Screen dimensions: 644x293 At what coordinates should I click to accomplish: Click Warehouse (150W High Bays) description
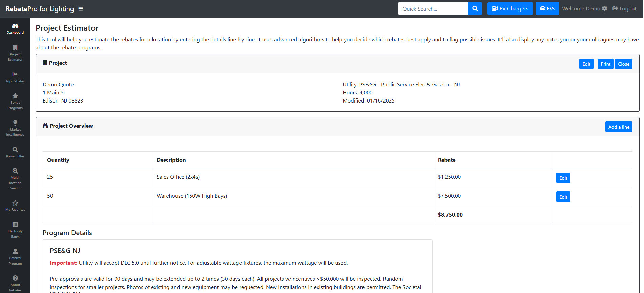(192, 196)
